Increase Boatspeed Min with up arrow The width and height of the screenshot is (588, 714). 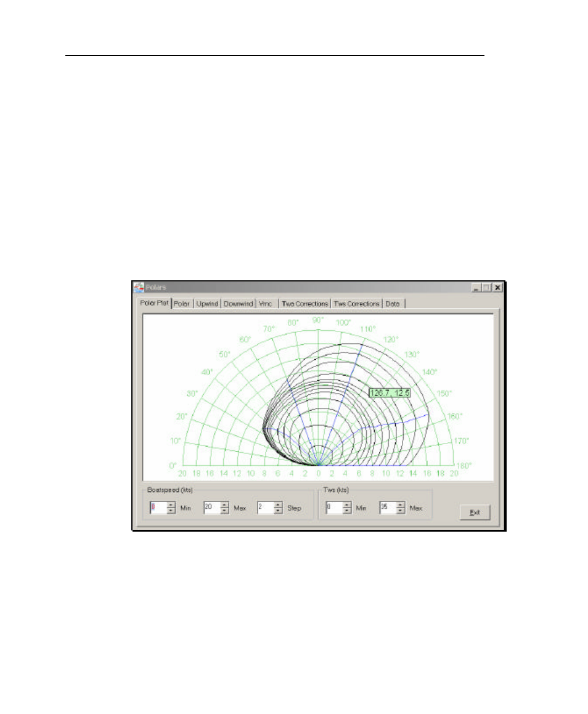171,505
